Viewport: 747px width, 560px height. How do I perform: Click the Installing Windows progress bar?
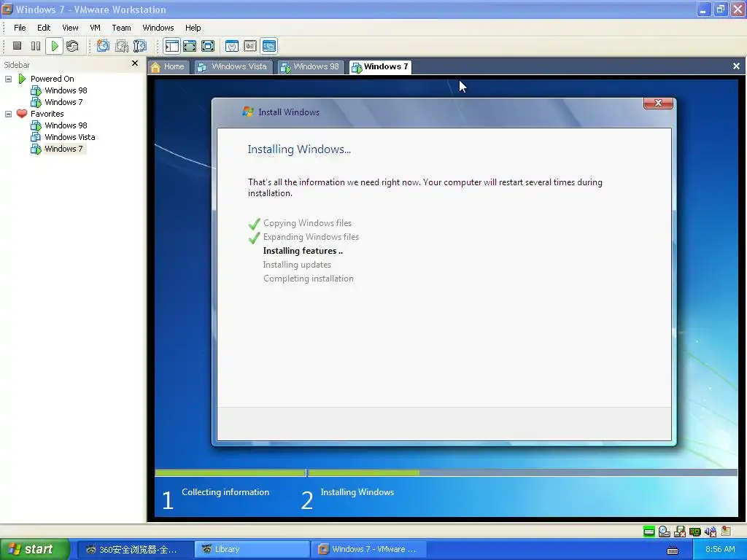522,472
